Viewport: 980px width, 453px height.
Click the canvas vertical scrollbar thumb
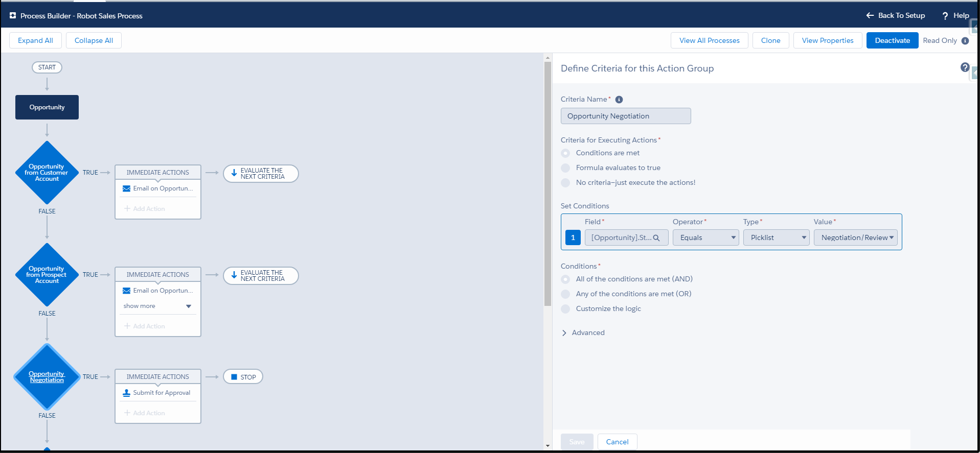click(548, 184)
